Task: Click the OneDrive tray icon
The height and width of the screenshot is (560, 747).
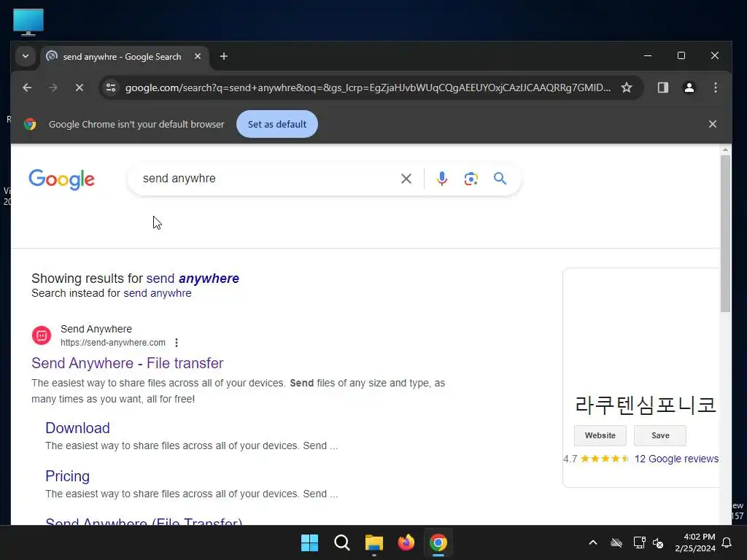Action: point(616,542)
